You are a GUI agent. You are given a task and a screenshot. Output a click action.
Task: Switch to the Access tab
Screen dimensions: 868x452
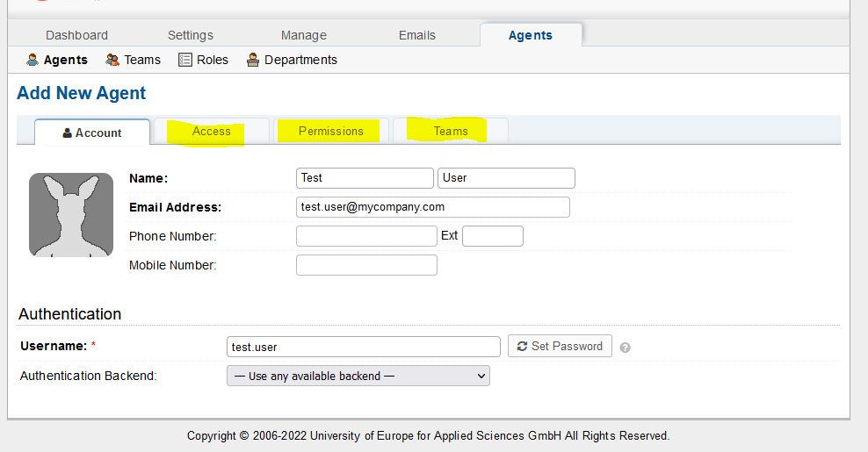click(x=212, y=132)
